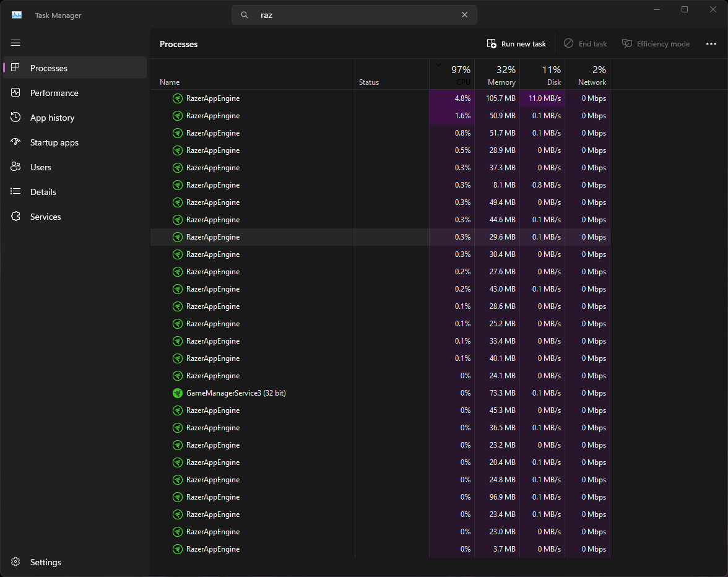
Task: Open Task Manager Settings
Action: tap(75, 562)
